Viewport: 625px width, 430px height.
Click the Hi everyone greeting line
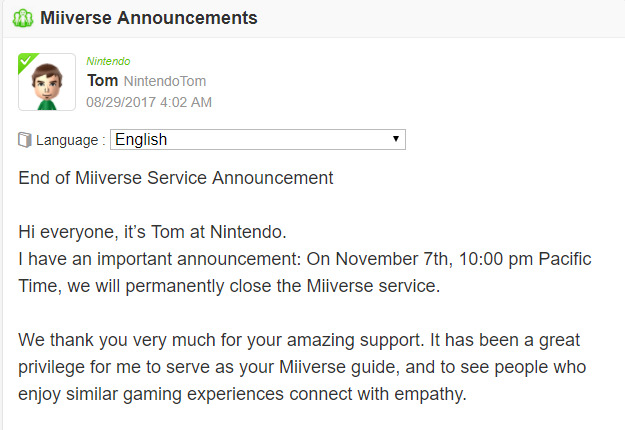coord(152,232)
